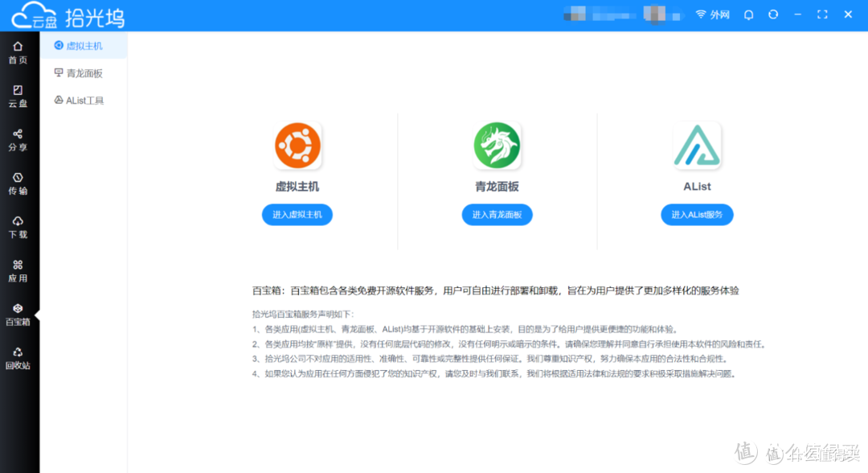Click the green dragon 青龙面板 icon

click(497, 146)
